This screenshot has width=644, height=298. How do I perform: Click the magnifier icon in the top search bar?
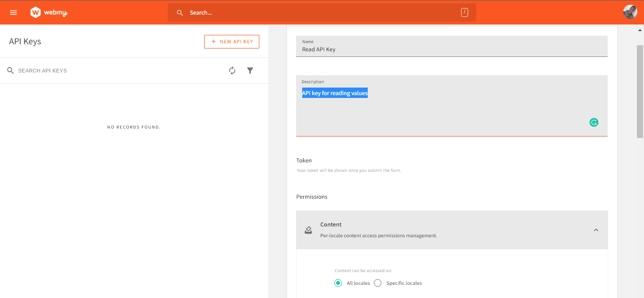(x=180, y=12)
